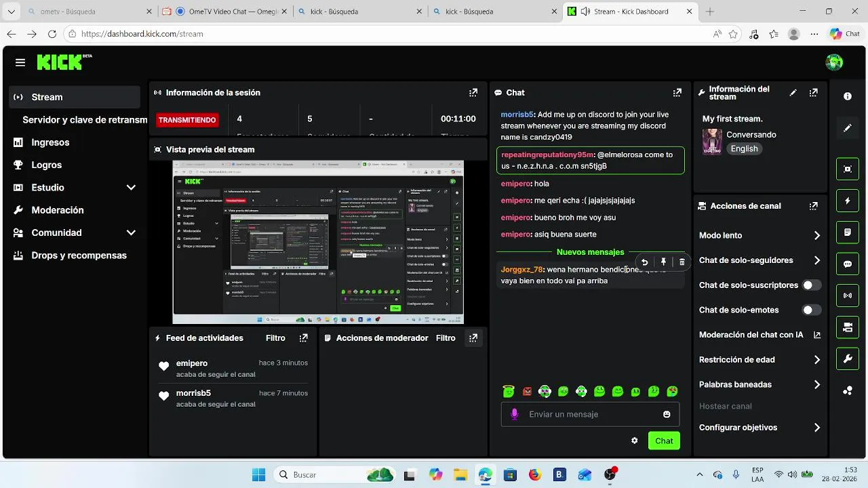Toggle the wrench icon in right sidebar
The height and width of the screenshot is (488, 868).
click(848, 359)
